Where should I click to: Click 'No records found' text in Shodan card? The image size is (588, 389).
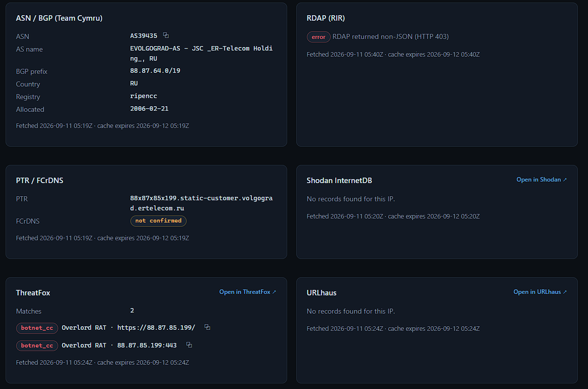pos(350,199)
